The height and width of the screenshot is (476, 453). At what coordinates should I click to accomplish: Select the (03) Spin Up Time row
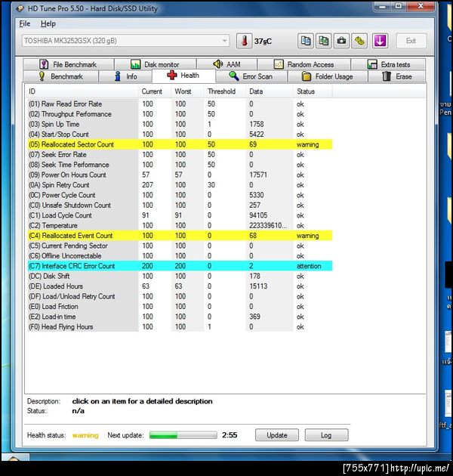(x=180, y=124)
